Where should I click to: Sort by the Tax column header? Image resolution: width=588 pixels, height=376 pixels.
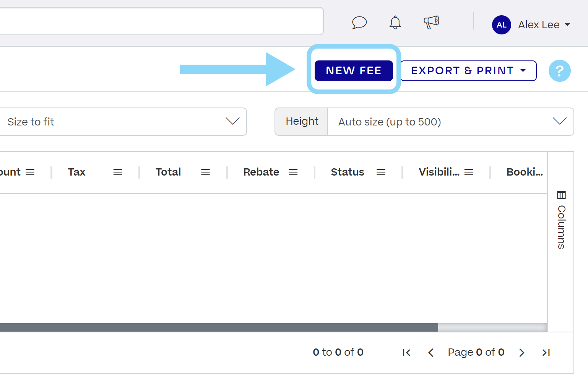tap(76, 172)
